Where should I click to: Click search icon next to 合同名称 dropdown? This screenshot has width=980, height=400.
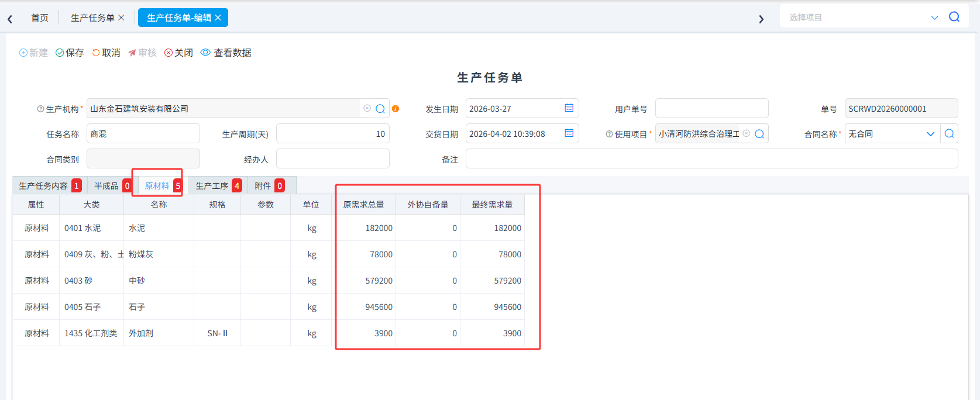(949, 134)
